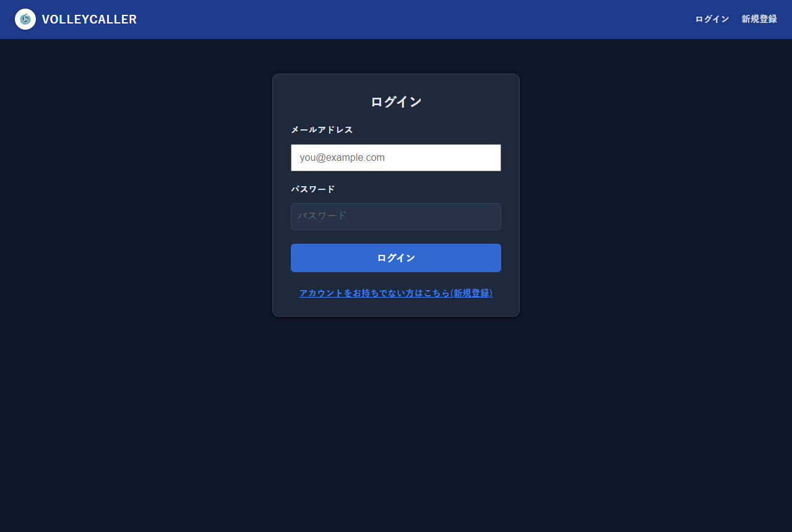Click the パスワード field label

[x=312, y=189]
